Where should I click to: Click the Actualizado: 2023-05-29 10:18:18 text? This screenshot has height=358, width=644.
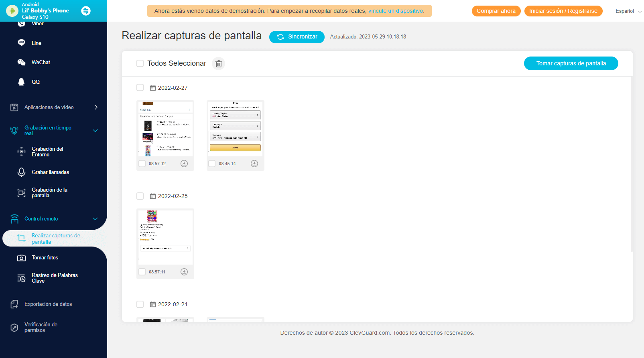click(x=368, y=37)
